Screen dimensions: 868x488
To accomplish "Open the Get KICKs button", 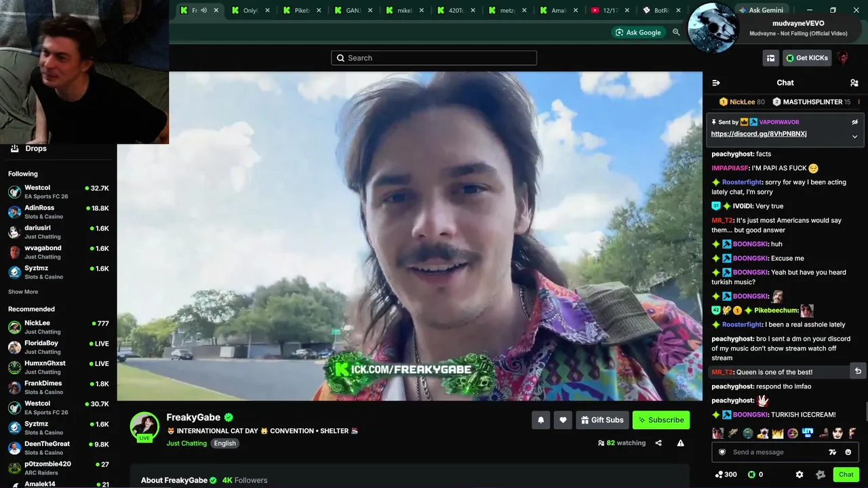I will pyautogui.click(x=807, y=58).
